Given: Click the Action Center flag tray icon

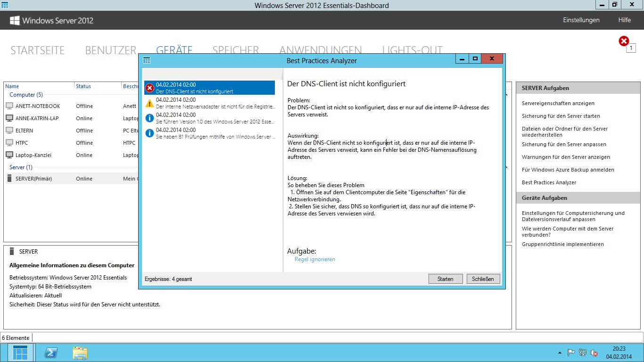Looking at the screenshot, I should [x=571, y=353].
